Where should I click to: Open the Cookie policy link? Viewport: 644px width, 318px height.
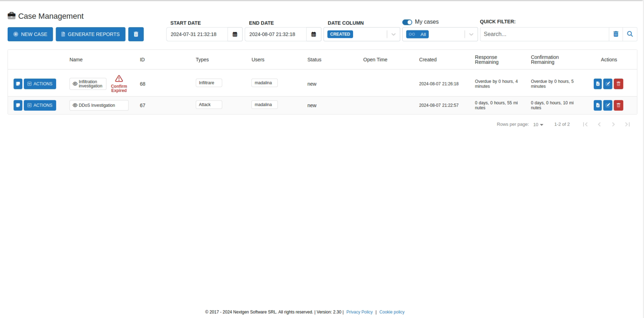[x=392, y=312]
